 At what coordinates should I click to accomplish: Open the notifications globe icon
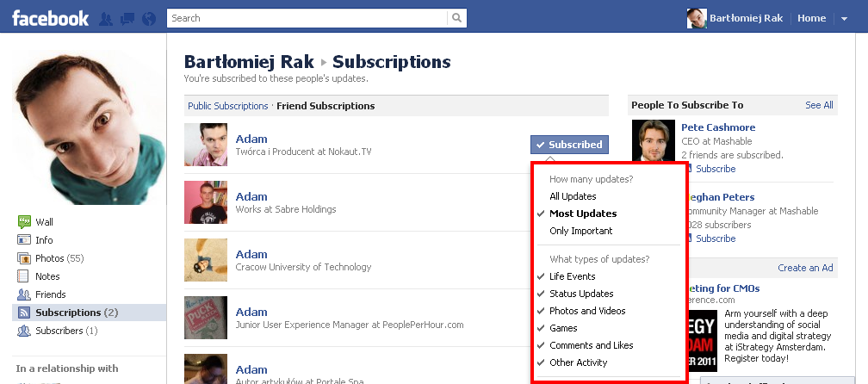pyautogui.click(x=149, y=19)
